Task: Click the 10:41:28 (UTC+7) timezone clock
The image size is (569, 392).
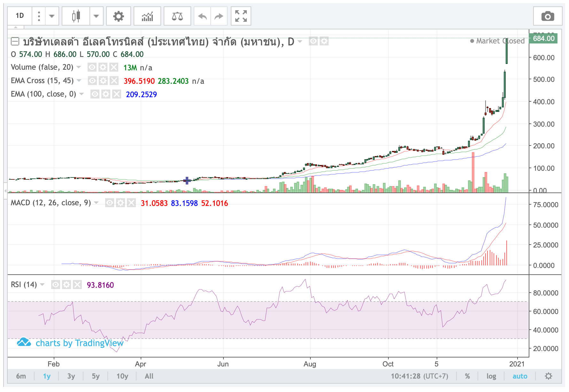Action: tap(419, 376)
